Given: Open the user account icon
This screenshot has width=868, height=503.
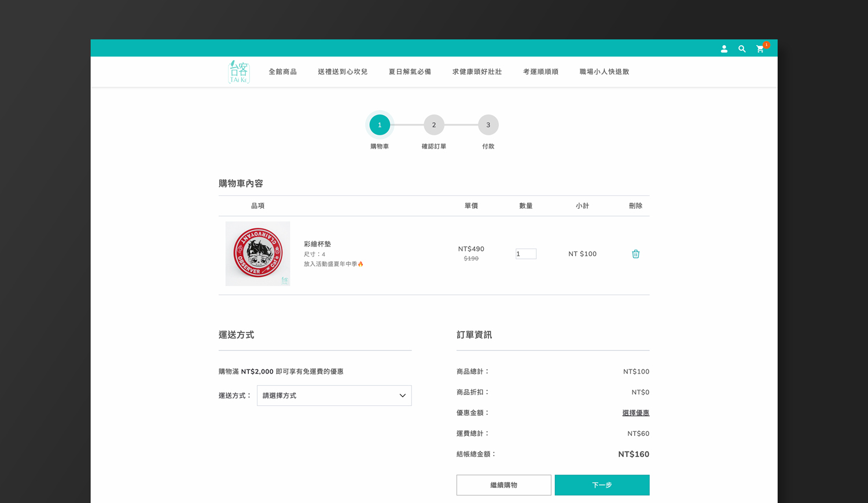Looking at the screenshot, I should tap(724, 49).
